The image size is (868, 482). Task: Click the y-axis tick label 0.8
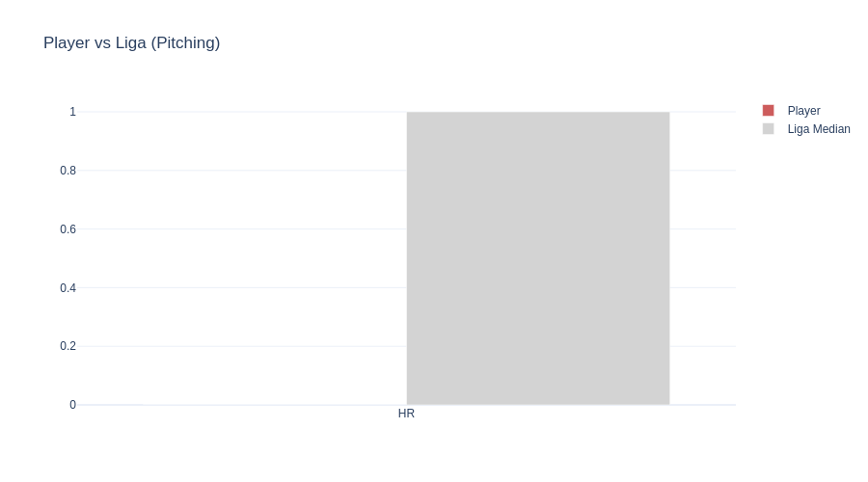click(68, 171)
